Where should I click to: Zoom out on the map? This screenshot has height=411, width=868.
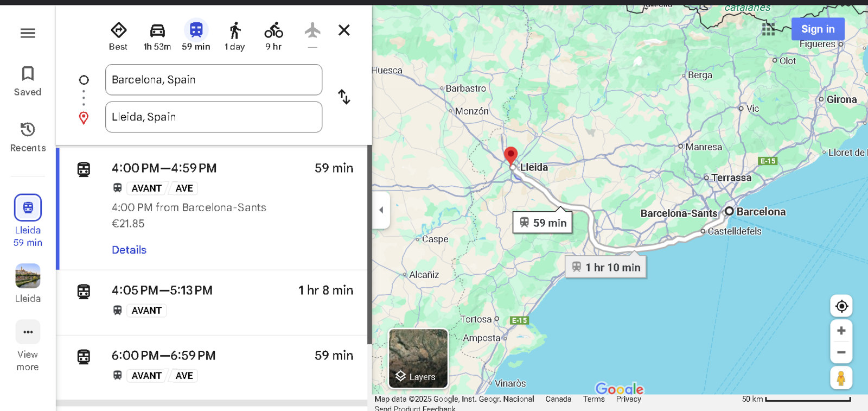point(841,352)
